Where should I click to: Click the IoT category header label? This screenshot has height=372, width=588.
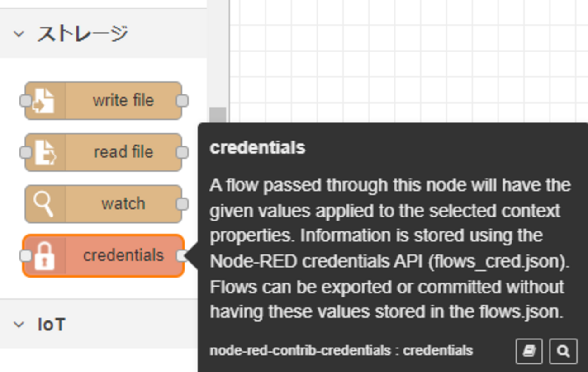pos(52,325)
